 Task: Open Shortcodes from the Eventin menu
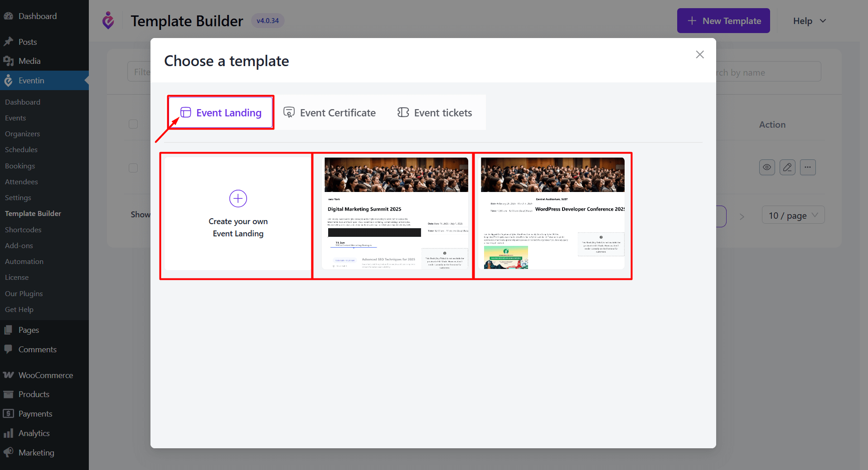(23, 230)
